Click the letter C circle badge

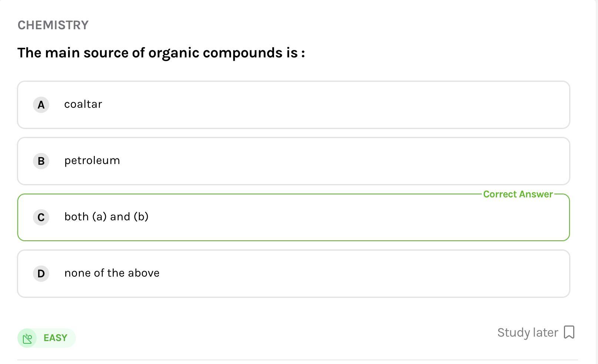click(41, 217)
